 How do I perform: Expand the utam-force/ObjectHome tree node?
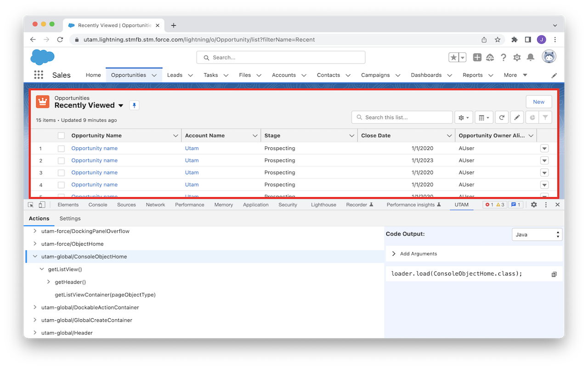(x=35, y=244)
